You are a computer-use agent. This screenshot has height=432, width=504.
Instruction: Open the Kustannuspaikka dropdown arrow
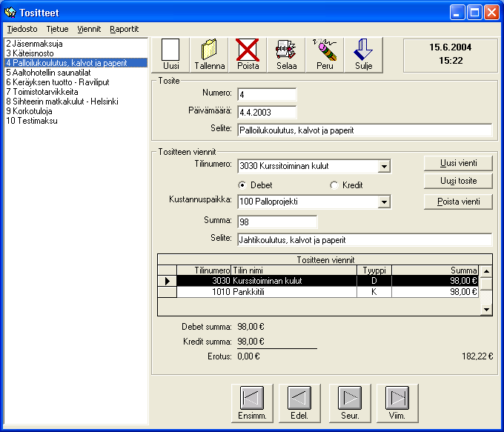pos(384,202)
